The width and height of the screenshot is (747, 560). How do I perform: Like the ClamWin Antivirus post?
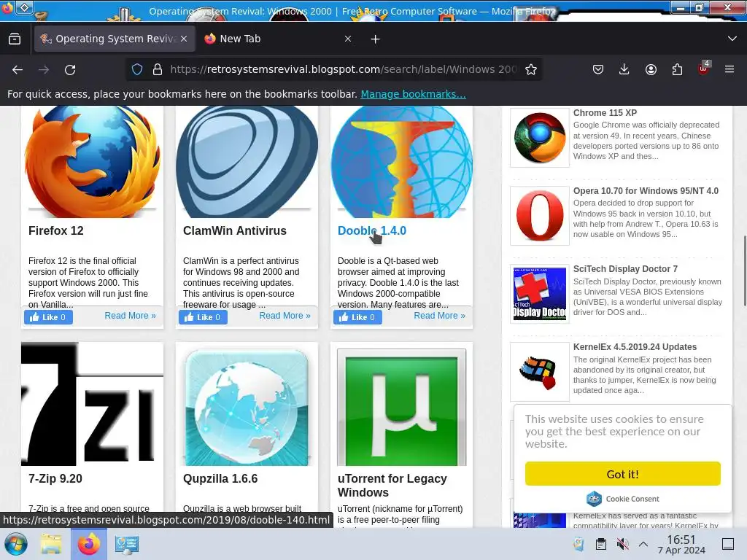point(203,317)
